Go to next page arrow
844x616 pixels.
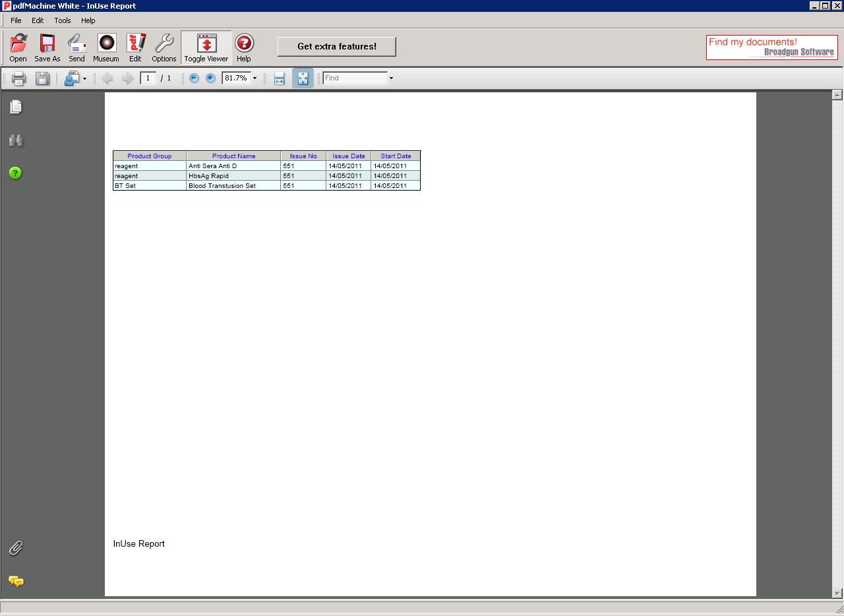pos(127,78)
